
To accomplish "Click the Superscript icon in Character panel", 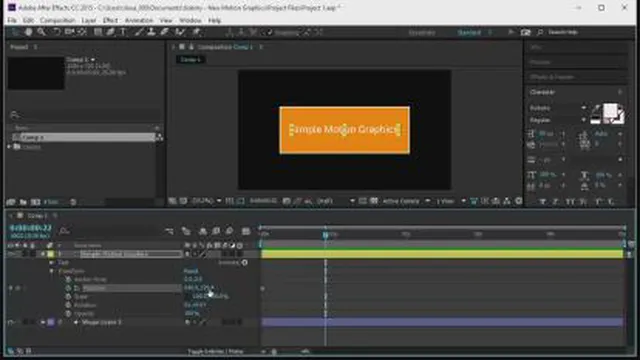I will coord(598,202).
